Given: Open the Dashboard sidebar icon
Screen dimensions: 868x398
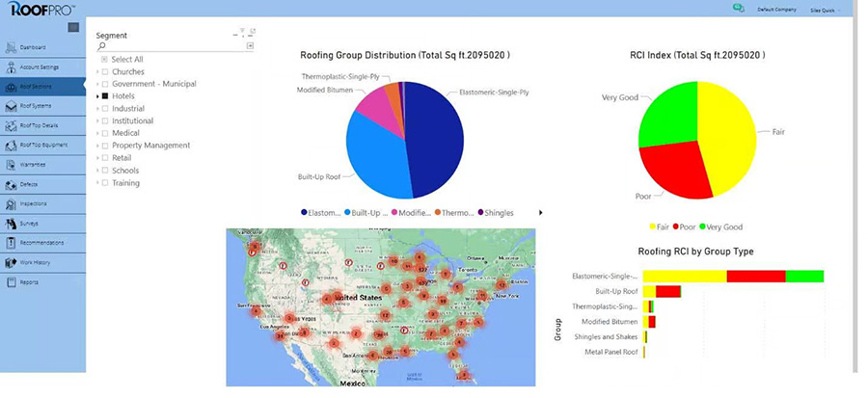Looking at the screenshot, I should pyautogui.click(x=11, y=47).
